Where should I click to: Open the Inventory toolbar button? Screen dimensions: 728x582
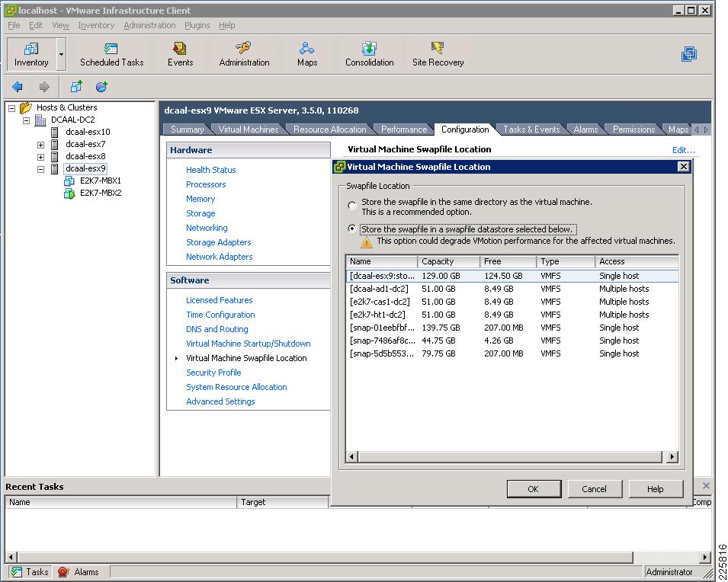pos(31,54)
